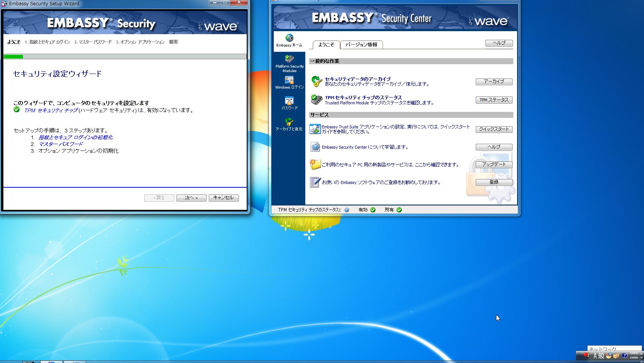Screen dimensions: 644x363
Task: Click the 'あなたのセキュリティデータをアーカイブ／復元します。' text
Action: [377, 84]
